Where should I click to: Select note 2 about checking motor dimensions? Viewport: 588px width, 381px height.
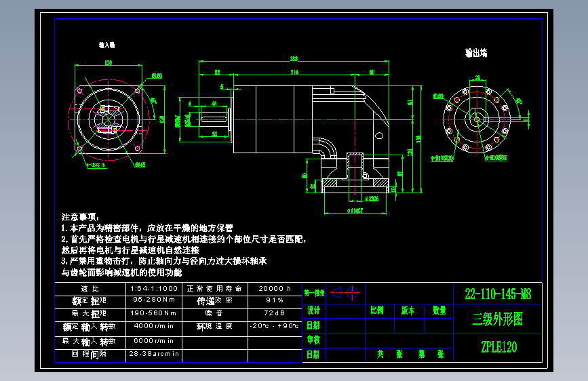pyautogui.click(x=184, y=245)
